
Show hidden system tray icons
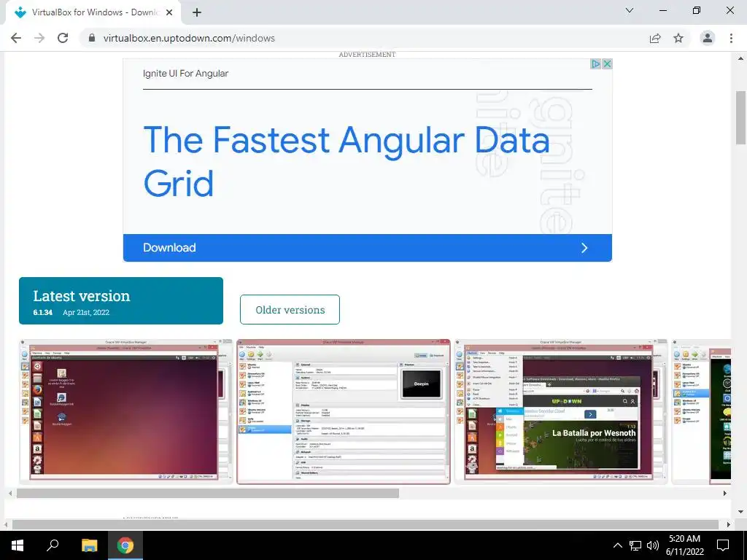point(617,545)
